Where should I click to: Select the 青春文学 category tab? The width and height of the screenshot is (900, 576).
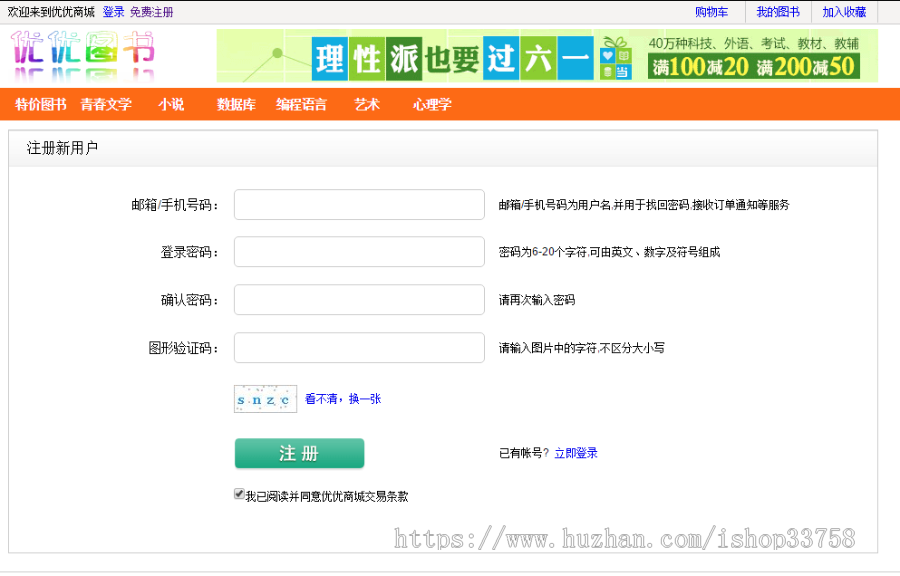(105, 104)
